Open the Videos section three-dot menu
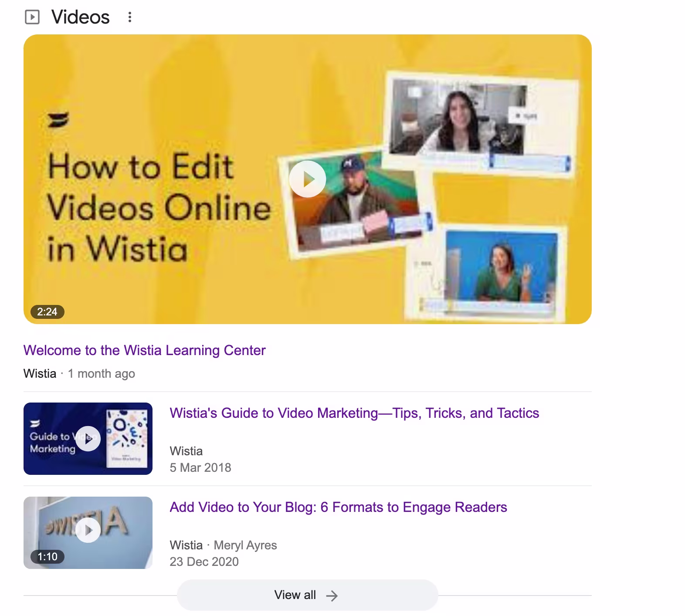Image resolution: width=685 pixels, height=616 pixels. tap(129, 17)
